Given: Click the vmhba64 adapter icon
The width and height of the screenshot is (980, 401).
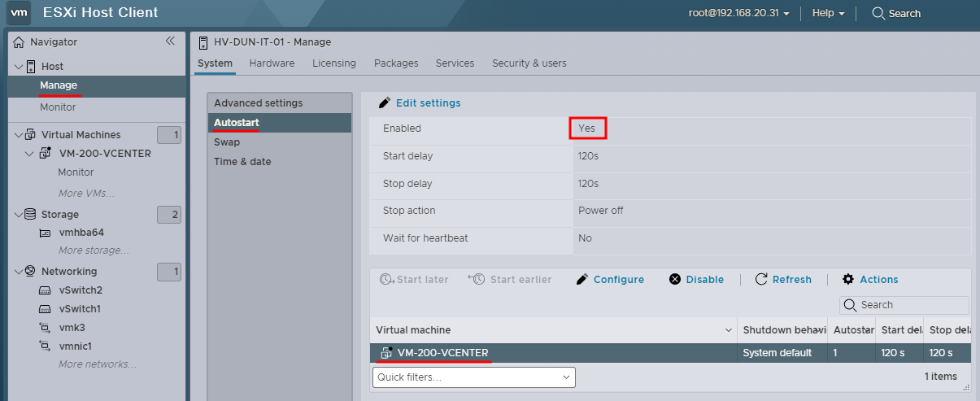Looking at the screenshot, I should click(46, 233).
